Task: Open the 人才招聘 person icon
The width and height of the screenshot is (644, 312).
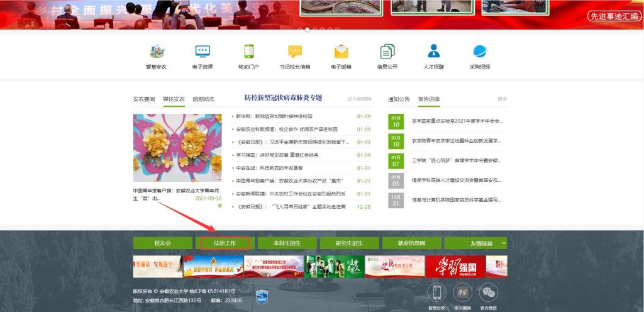Action: coord(433,52)
